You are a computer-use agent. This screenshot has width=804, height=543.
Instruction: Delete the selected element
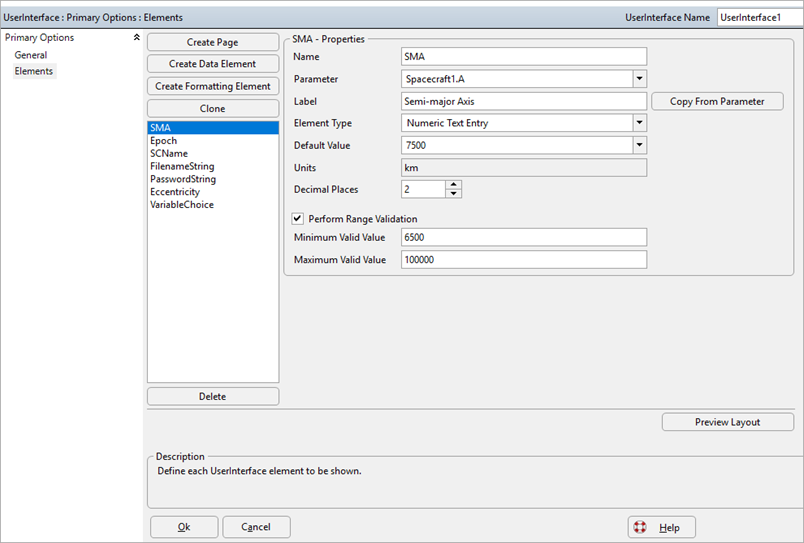[213, 396]
